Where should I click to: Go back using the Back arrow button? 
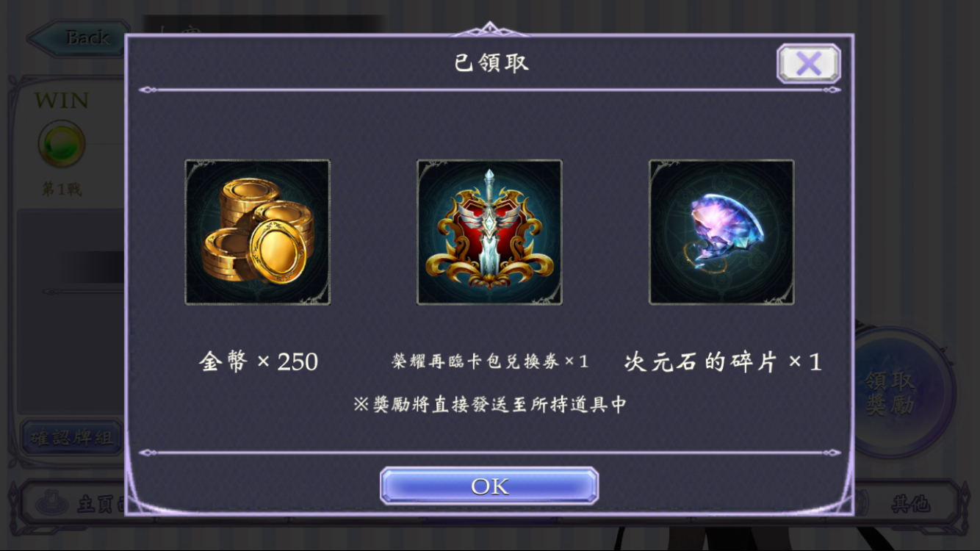pos(77,38)
